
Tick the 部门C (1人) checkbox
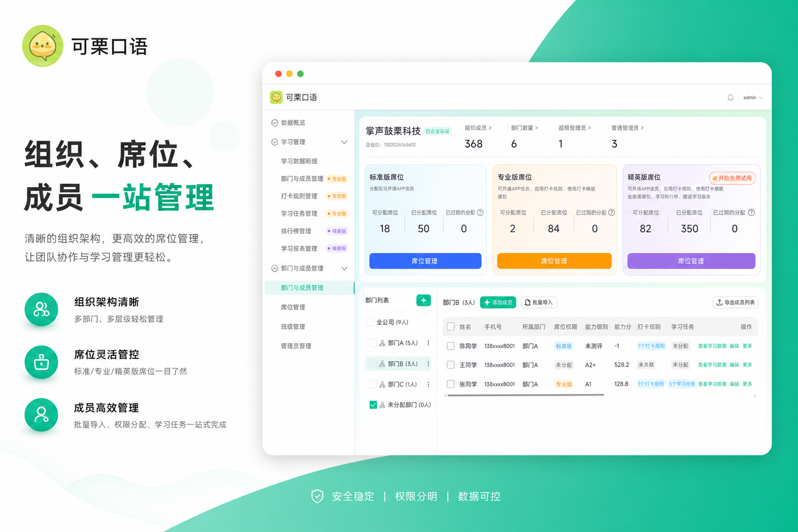pos(373,384)
